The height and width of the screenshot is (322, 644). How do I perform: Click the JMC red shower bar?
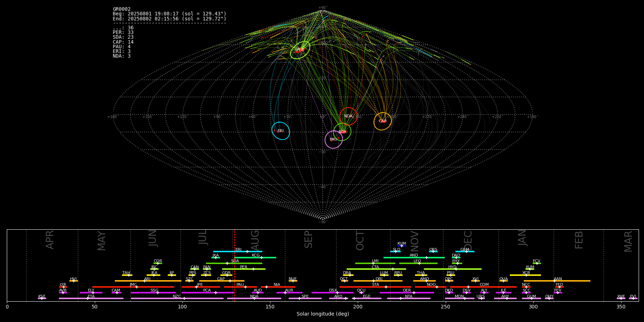pos(133,287)
